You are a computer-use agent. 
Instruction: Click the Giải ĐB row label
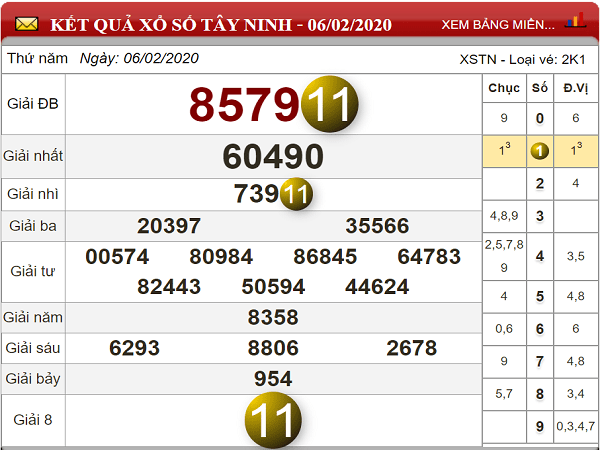33,104
